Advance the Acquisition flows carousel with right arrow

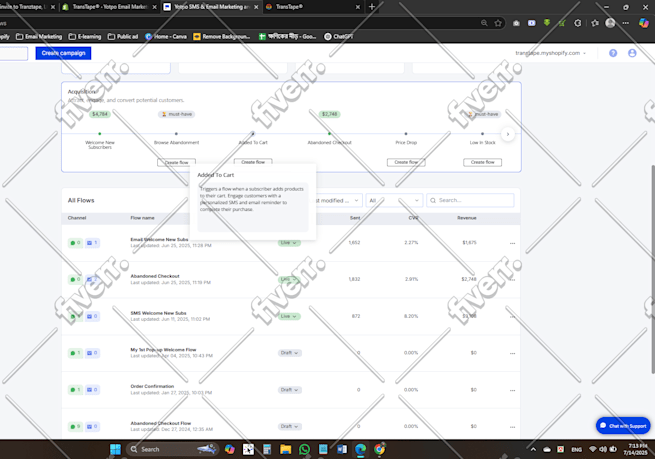click(508, 134)
